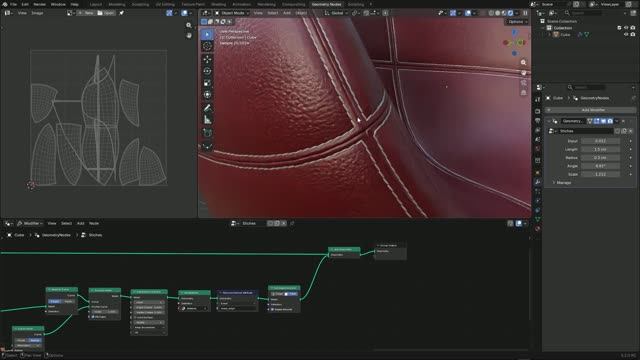Disable Collection in renders camera icon
This screenshot has width=640, height=360.
click(x=633, y=28)
